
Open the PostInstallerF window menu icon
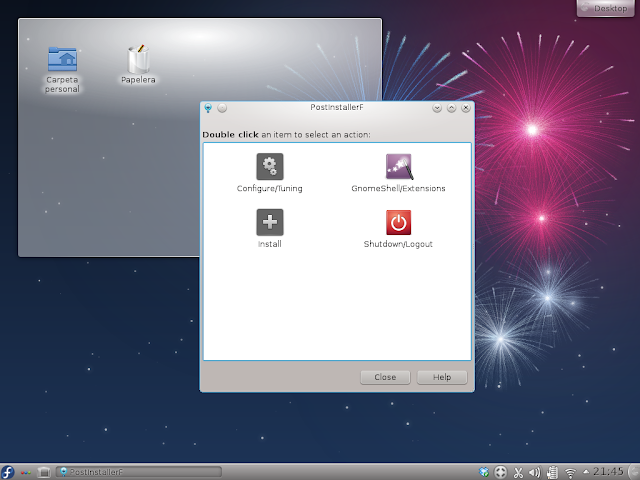point(208,108)
